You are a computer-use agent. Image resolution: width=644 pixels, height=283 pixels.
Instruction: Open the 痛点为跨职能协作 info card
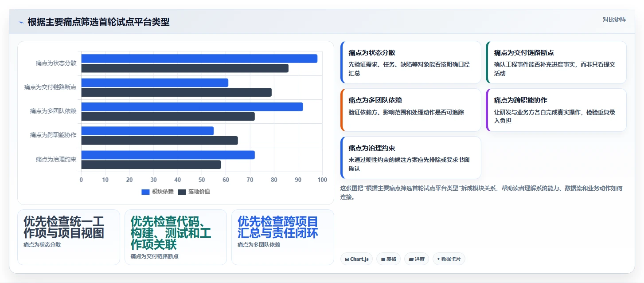click(x=556, y=110)
